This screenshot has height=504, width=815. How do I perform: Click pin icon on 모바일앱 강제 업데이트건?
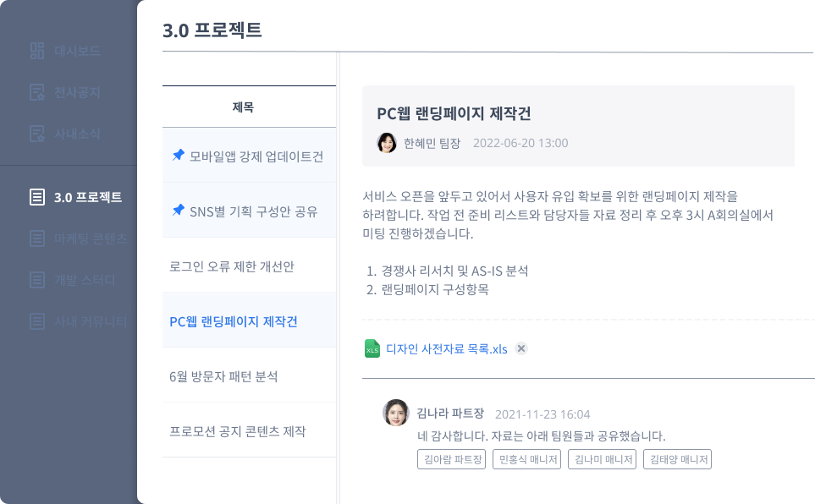(x=178, y=156)
